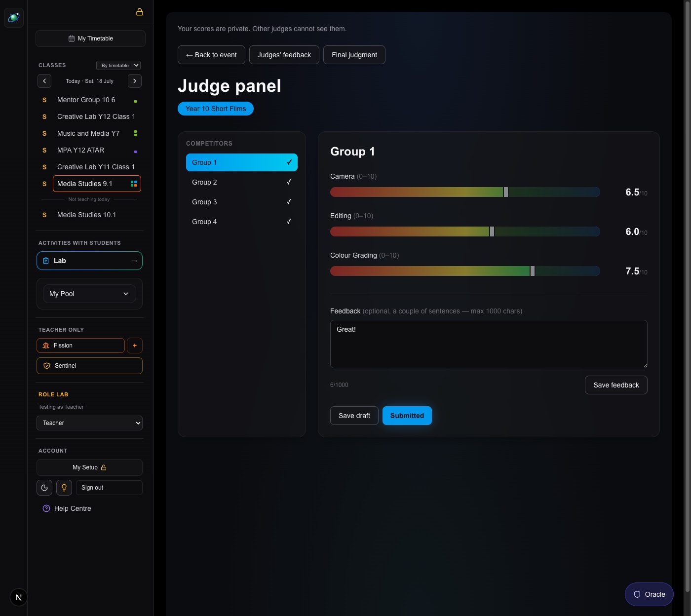This screenshot has height=616, width=691.
Task: Click the grid icon on Media Studies 9.1
Action: click(x=134, y=184)
